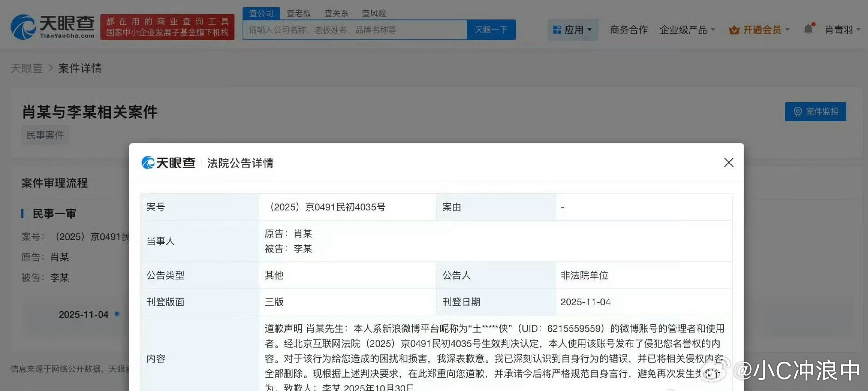Click the 民事案件 tag
868x391 pixels.
coord(45,135)
